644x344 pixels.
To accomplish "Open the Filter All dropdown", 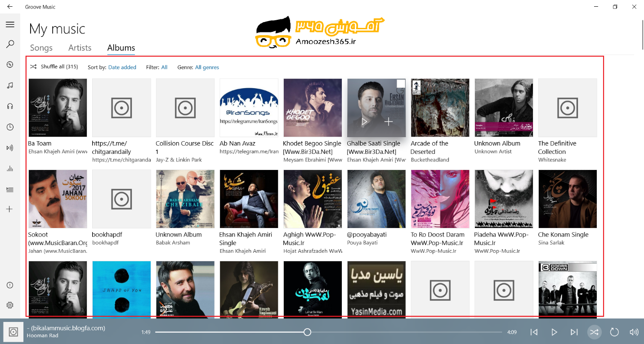I will click(x=164, y=67).
